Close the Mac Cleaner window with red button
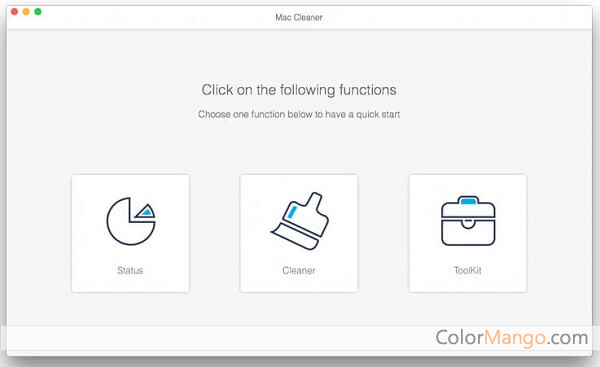This screenshot has width=600, height=367. pyautogui.click(x=15, y=11)
